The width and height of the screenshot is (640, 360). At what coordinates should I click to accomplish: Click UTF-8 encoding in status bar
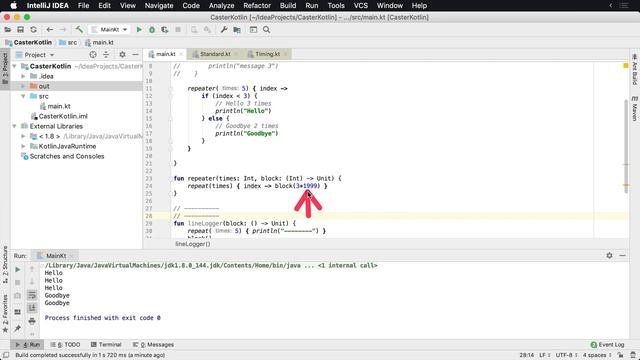click(566, 356)
